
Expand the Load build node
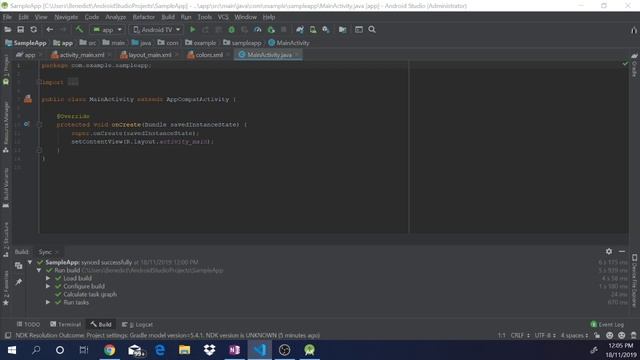pyautogui.click(x=48, y=278)
